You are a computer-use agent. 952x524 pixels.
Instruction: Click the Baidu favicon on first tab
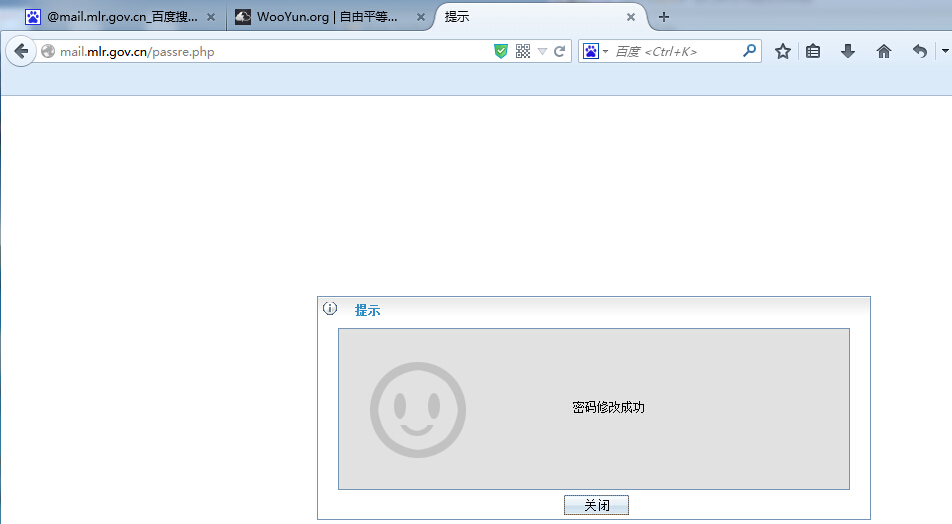[33, 17]
